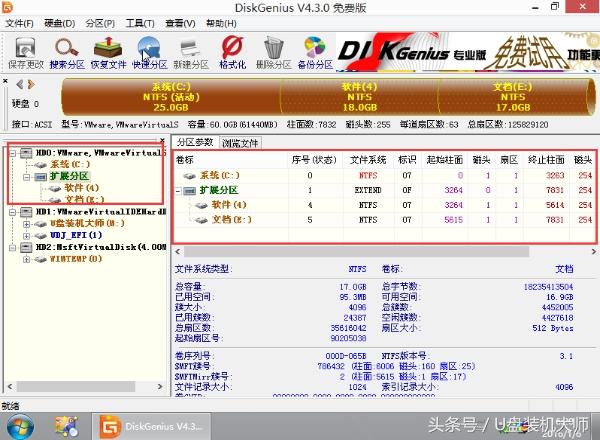Select 系统(C:) in left tree

click(70, 165)
